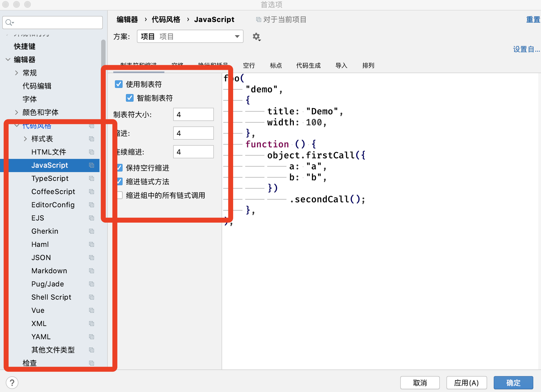Click the TypeScript code style icon
This screenshot has height=392, width=541.
tap(92, 179)
